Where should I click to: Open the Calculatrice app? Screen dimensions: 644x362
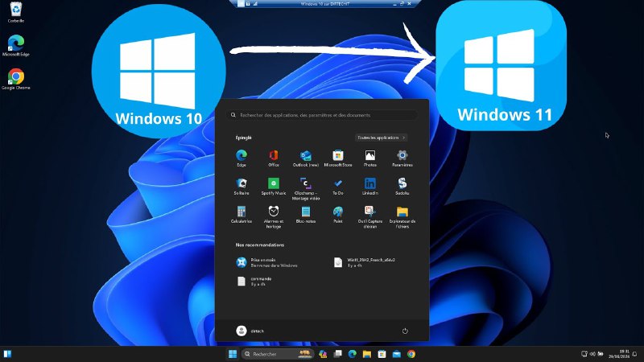(242, 215)
